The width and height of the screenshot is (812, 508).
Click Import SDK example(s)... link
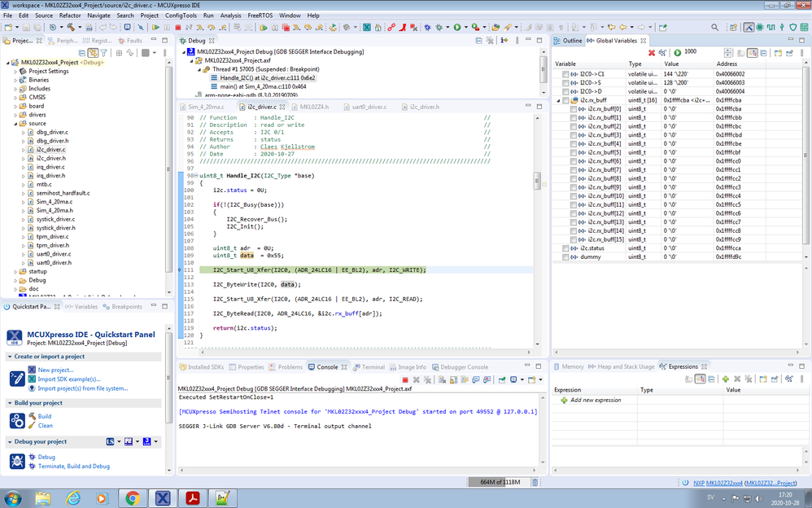coord(69,379)
